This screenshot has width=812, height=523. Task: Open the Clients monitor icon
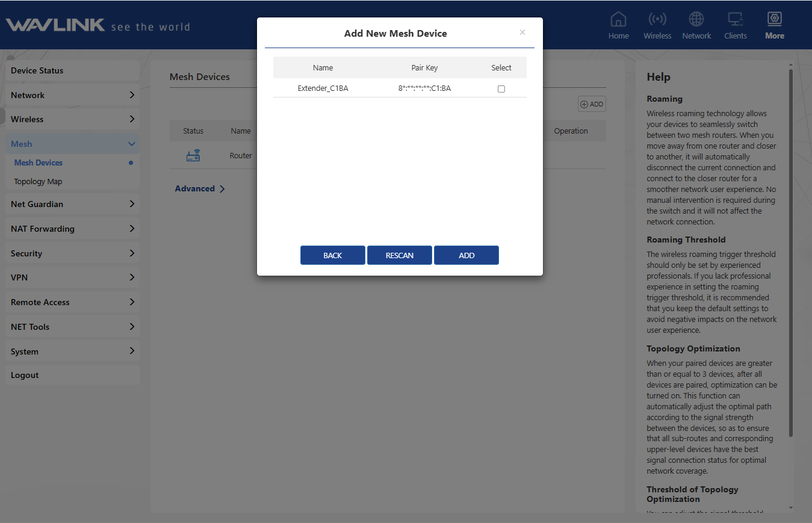735,20
